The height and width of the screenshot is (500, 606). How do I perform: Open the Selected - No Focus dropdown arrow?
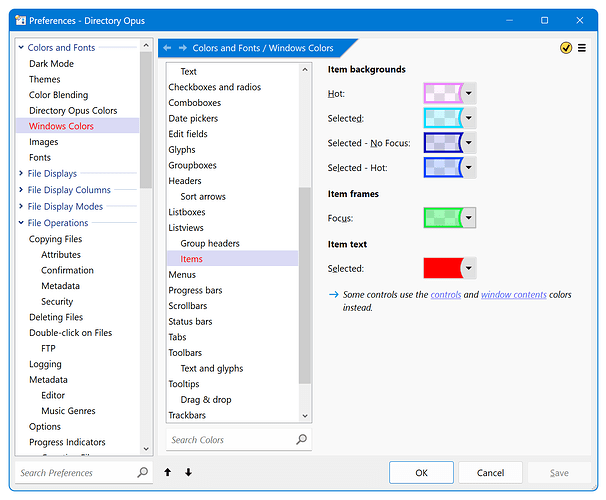(469, 143)
